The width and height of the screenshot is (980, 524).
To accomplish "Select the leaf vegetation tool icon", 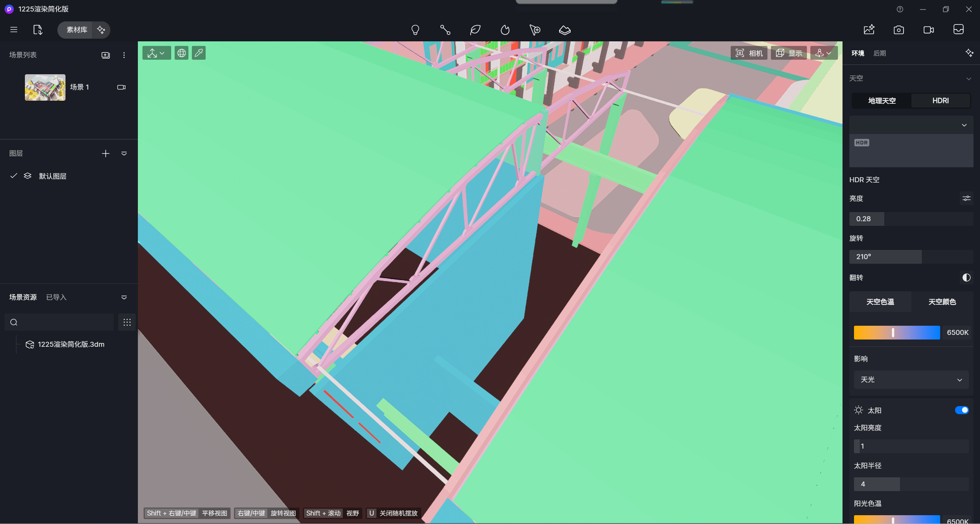I will click(x=475, y=30).
